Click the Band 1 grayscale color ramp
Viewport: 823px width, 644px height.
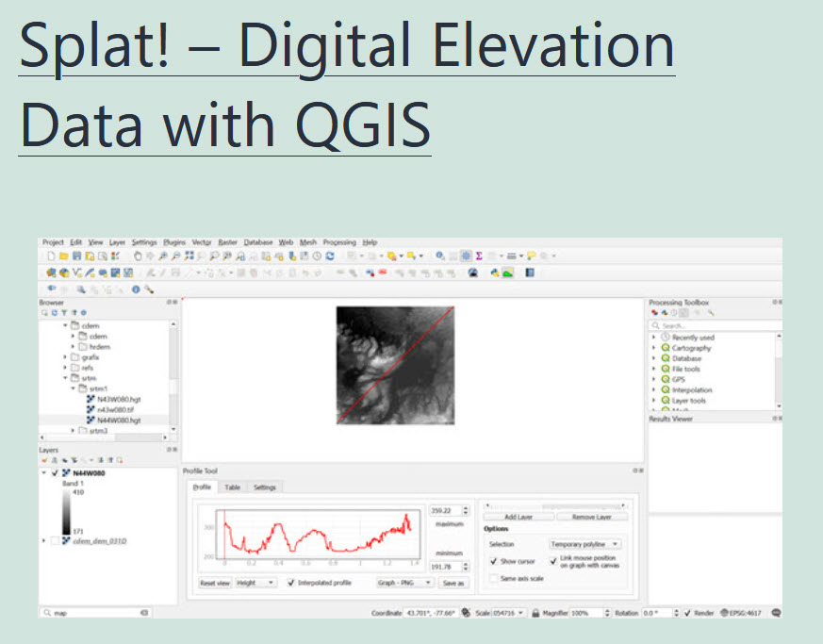[65, 516]
